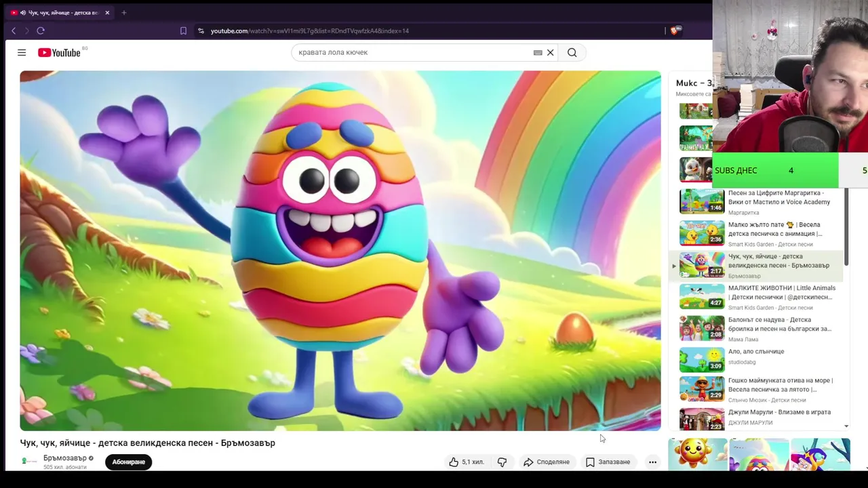Play 'Ало, ало слънчице' from the mix
868x488 pixels.
tap(756, 351)
